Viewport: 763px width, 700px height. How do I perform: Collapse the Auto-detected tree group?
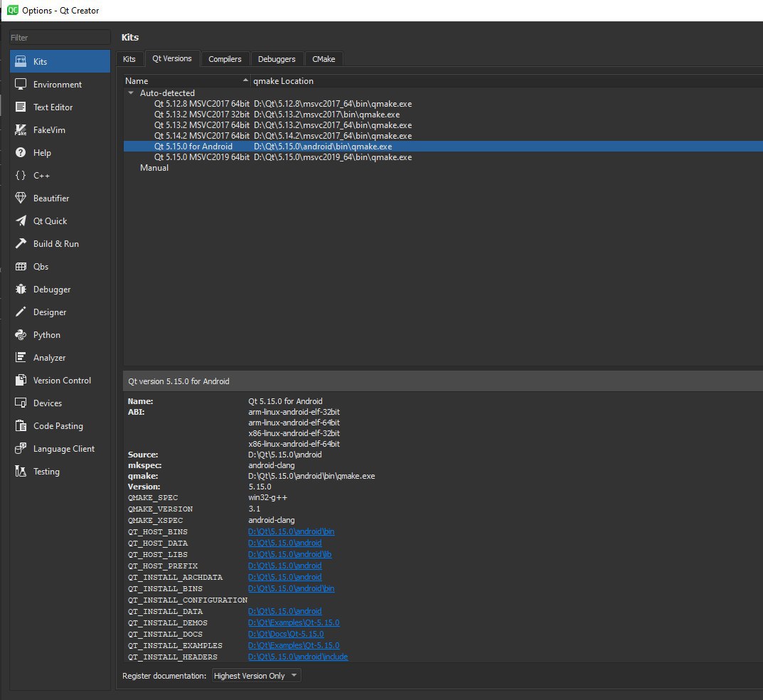(x=130, y=93)
